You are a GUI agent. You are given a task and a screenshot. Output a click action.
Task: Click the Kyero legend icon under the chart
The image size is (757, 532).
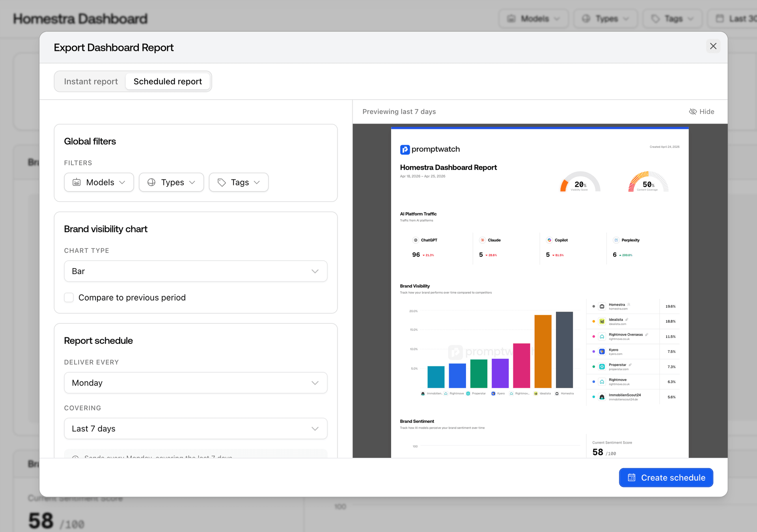pos(493,394)
